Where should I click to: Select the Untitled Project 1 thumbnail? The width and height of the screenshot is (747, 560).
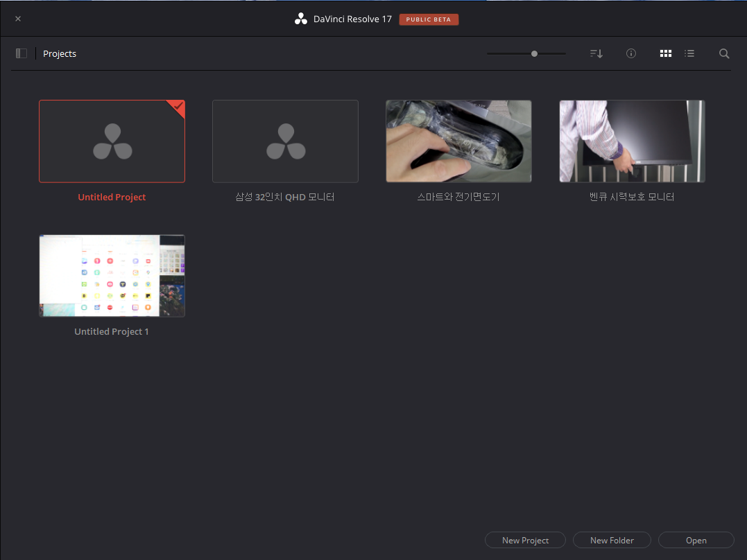tap(112, 276)
